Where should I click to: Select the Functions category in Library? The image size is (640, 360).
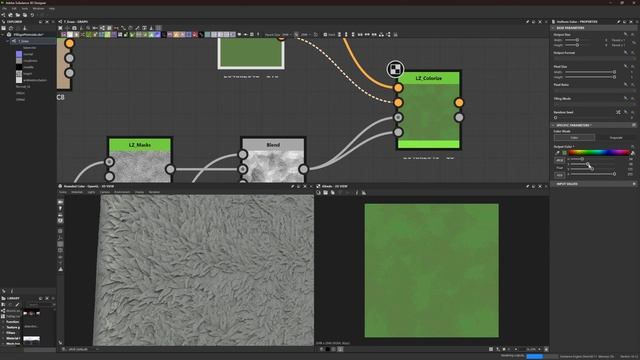(12, 322)
